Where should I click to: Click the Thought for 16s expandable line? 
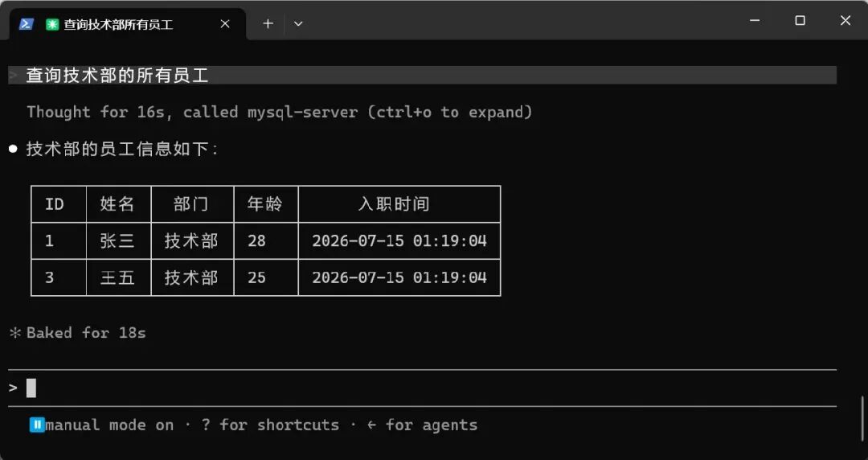tap(280, 112)
